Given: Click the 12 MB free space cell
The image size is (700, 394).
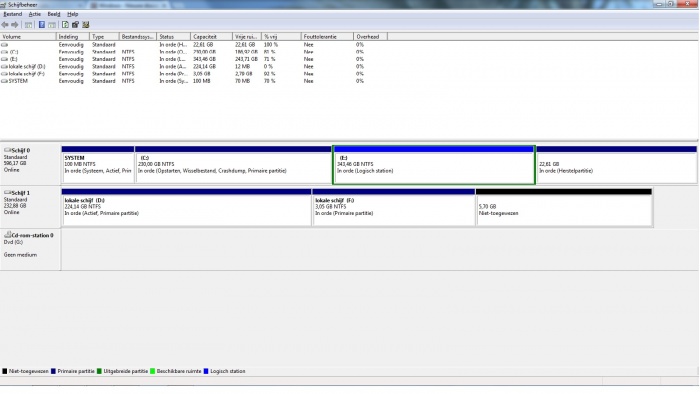Looking at the screenshot, I should (x=242, y=66).
